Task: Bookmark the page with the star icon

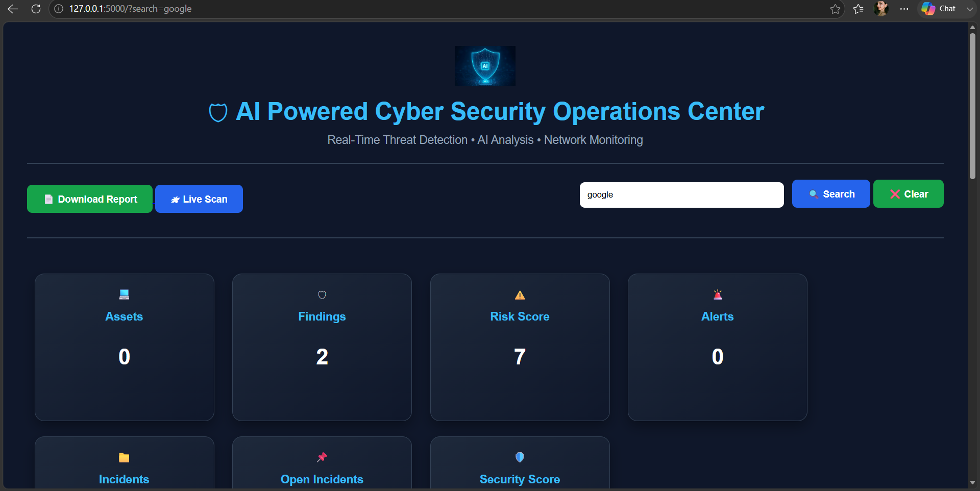Action: (x=835, y=9)
